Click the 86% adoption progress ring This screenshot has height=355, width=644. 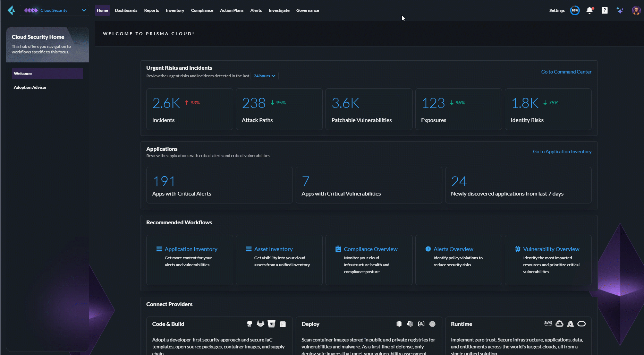(x=575, y=10)
